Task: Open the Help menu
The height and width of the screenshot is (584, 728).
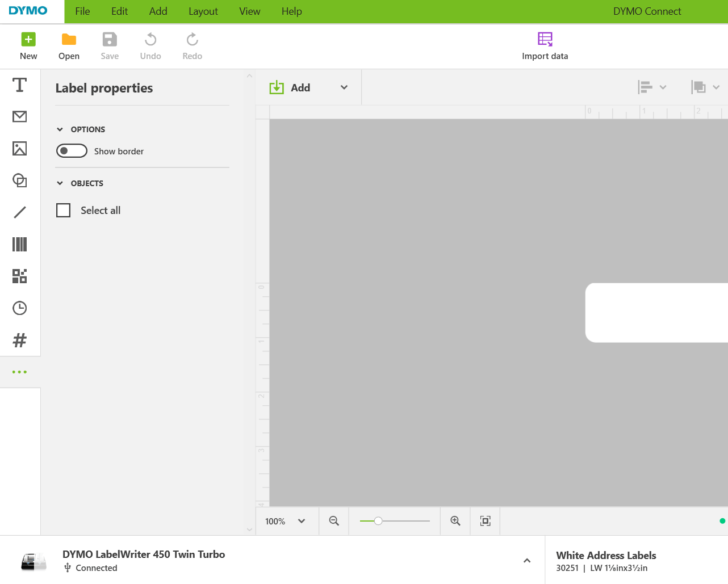Action: [291, 11]
